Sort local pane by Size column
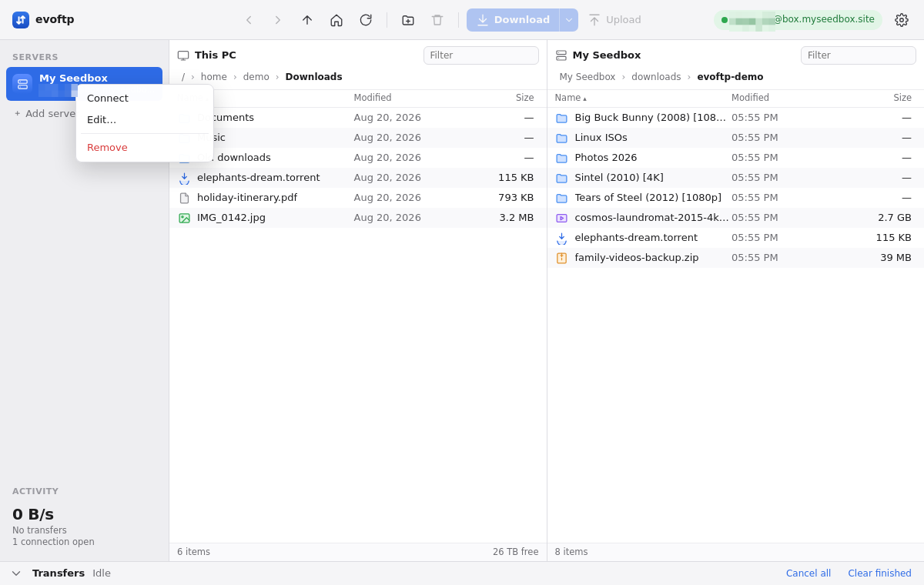This screenshot has width=924, height=585. pos(525,98)
